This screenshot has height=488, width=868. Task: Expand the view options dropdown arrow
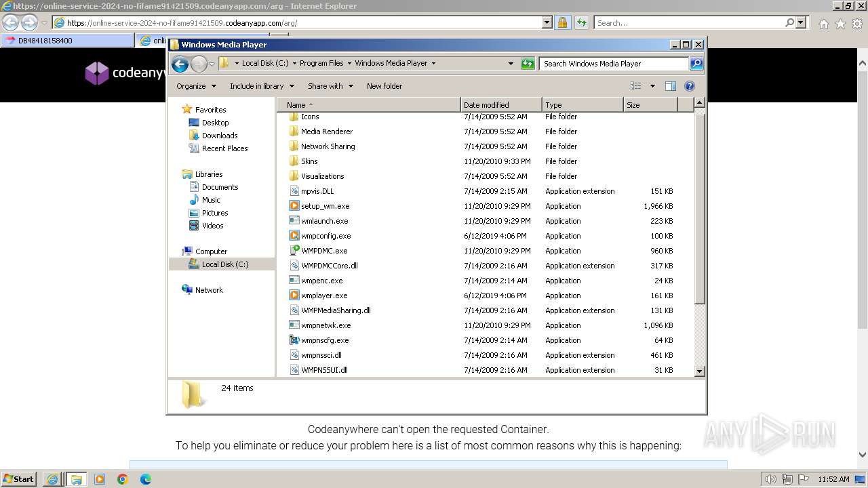[652, 86]
